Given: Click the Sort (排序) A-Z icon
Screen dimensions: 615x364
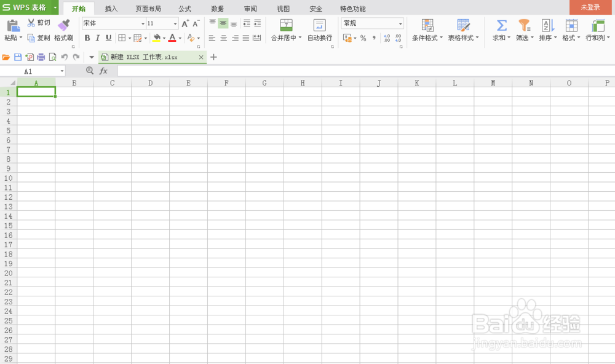Looking at the screenshot, I should (547, 25).
